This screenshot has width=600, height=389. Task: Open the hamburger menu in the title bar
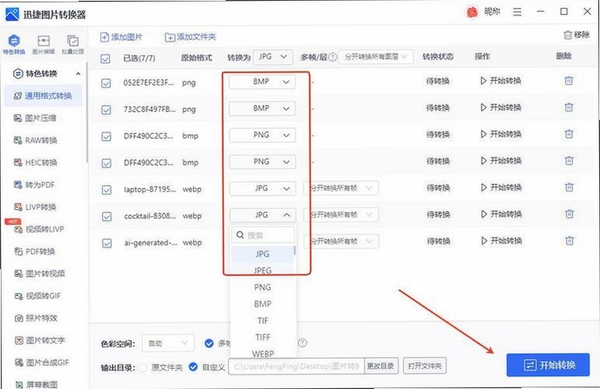point(517,12)
